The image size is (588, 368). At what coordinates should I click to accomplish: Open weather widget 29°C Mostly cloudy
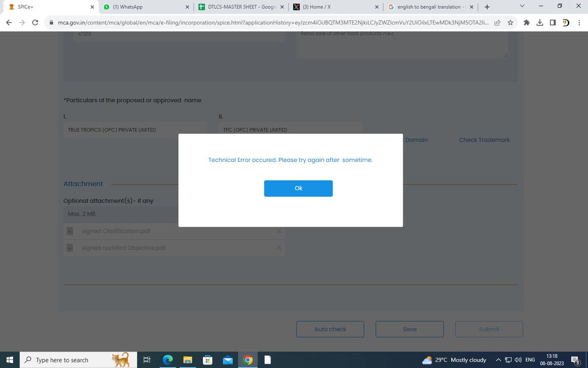click(x=454, y=360)
